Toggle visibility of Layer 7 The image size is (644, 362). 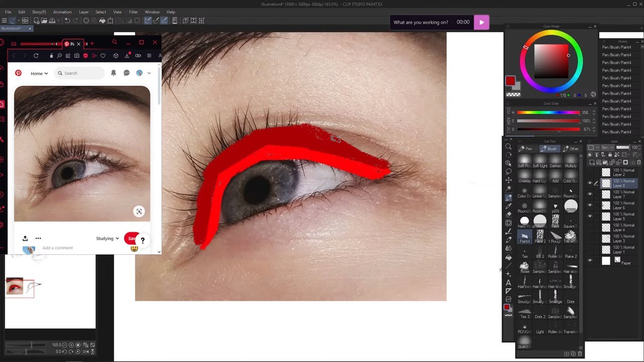coord(590,195)
